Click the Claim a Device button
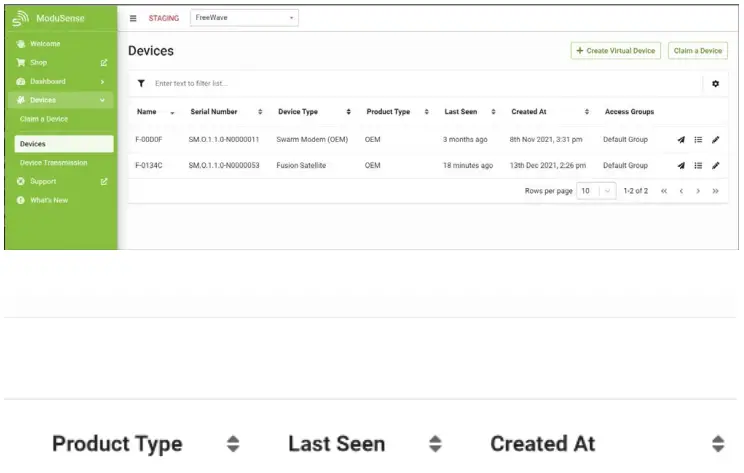Screen dimensions: 744x473 698,51
